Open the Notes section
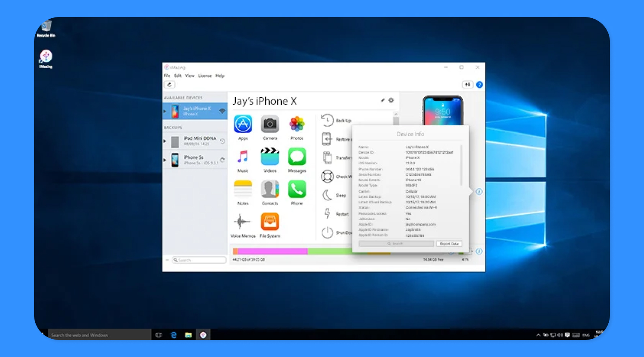 coord(243,189)
